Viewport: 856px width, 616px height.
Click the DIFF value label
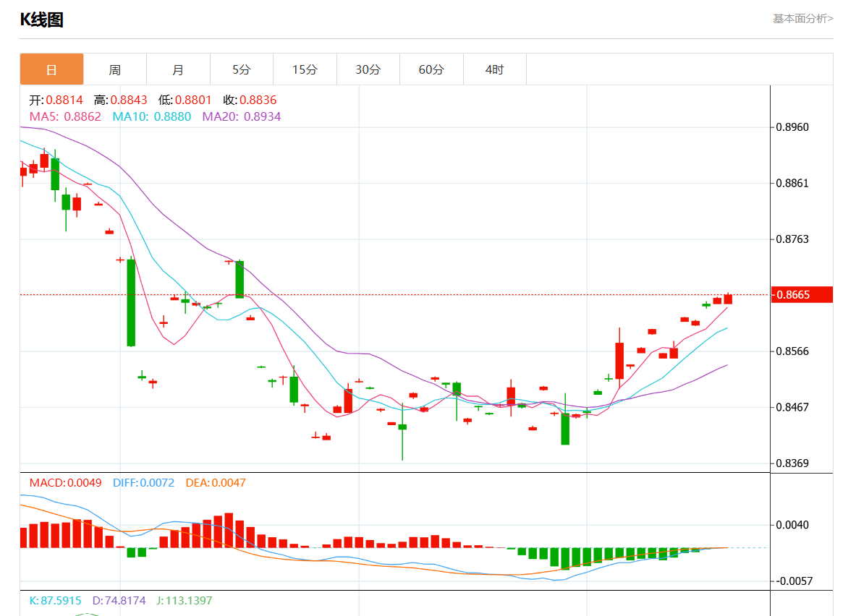tap(143, 482)
